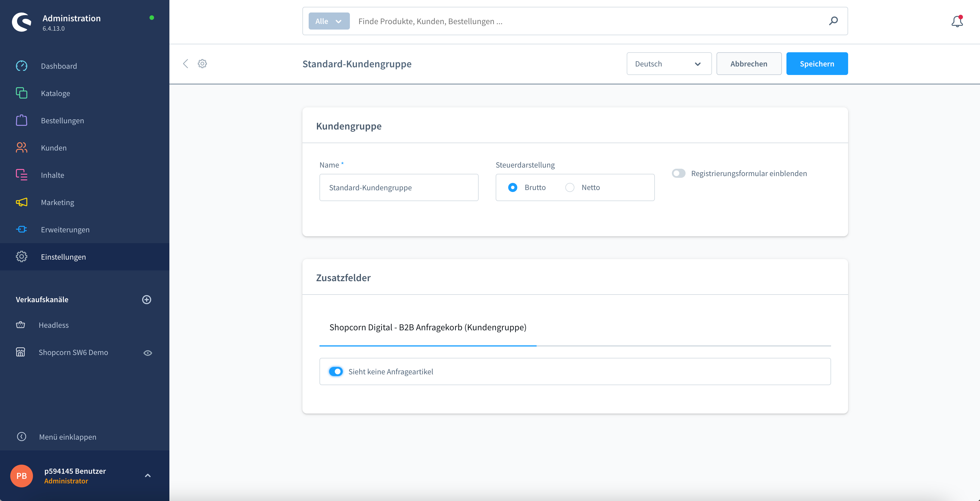Click the Kundengruppe card heading
980x501 pixels.
tap(348, 126)
